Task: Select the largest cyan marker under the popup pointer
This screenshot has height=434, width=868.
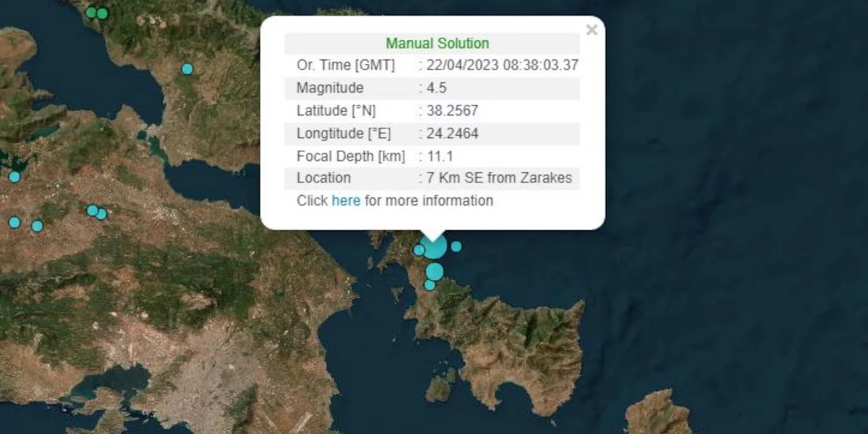Action: (435, 247)
